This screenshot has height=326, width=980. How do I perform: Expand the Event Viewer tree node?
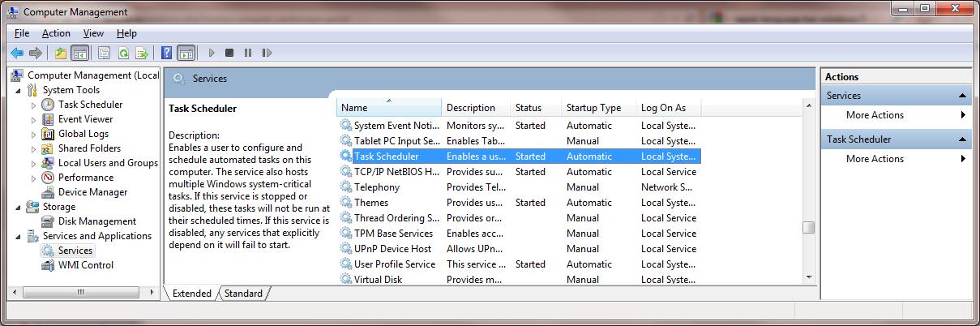pyautogui.click(x=33, y=119)
